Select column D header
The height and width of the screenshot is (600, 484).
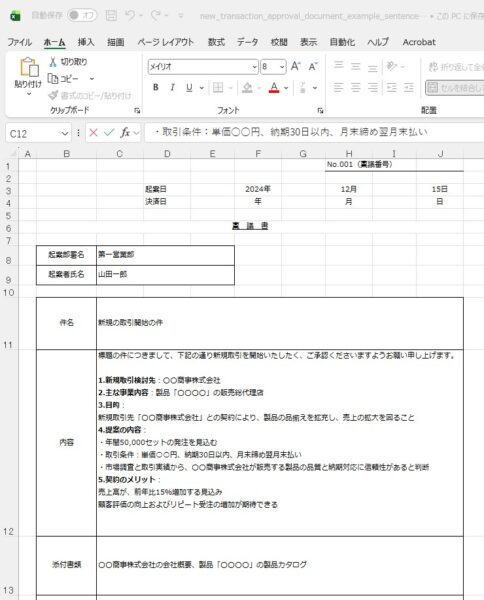point(167,154)
